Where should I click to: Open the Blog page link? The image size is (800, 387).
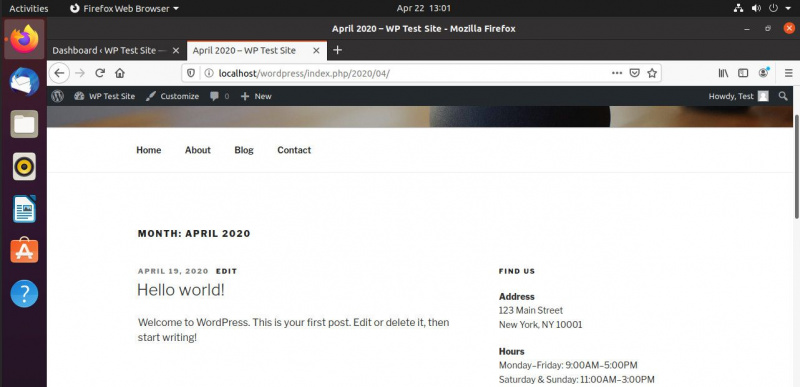tap(244, 150)
